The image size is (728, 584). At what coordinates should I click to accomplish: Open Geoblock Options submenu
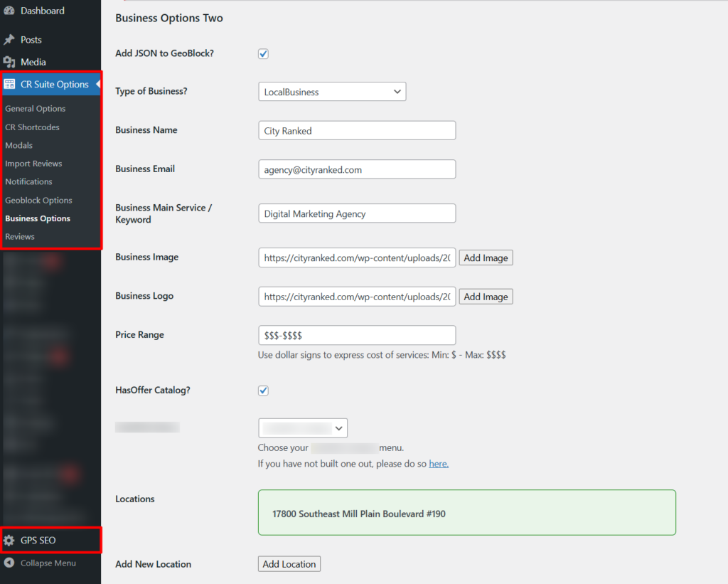click(38, 201)
